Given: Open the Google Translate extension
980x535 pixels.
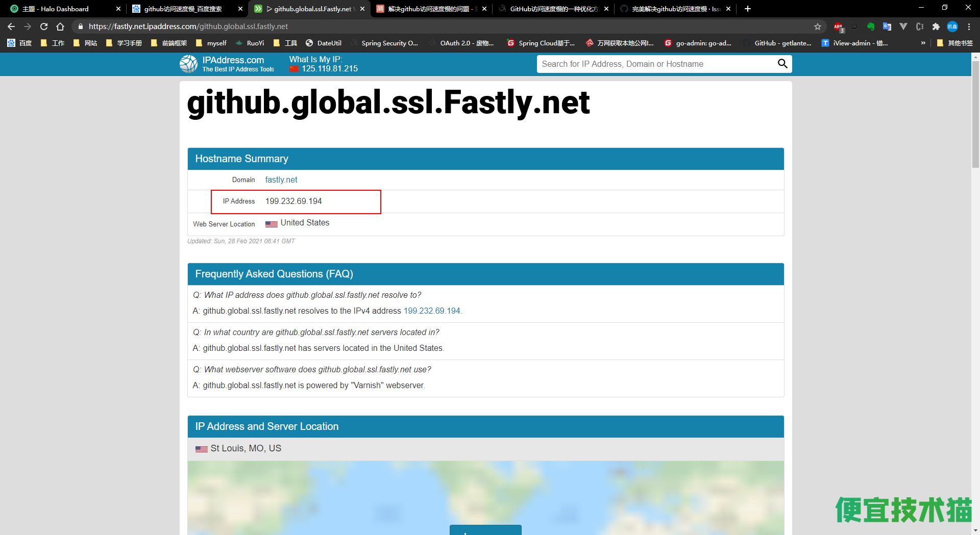Looking at the screenshot, I should point(887,27).
